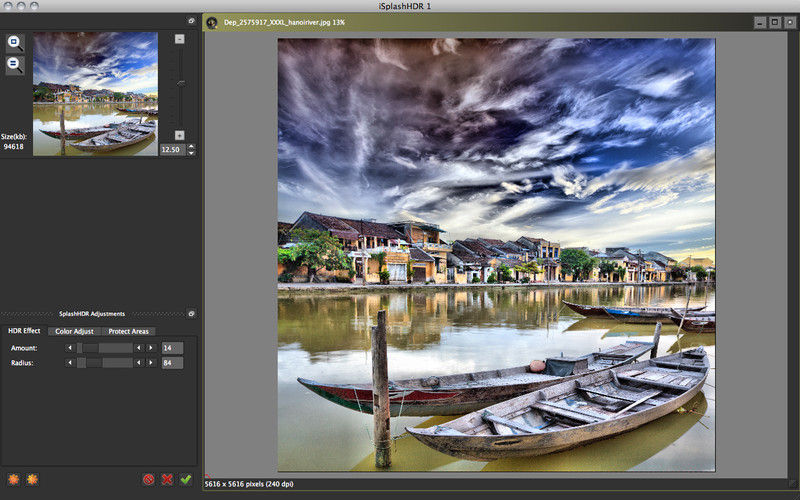Click the document icon beside the hanoiriver.jpg title

(x=212, y=22)
